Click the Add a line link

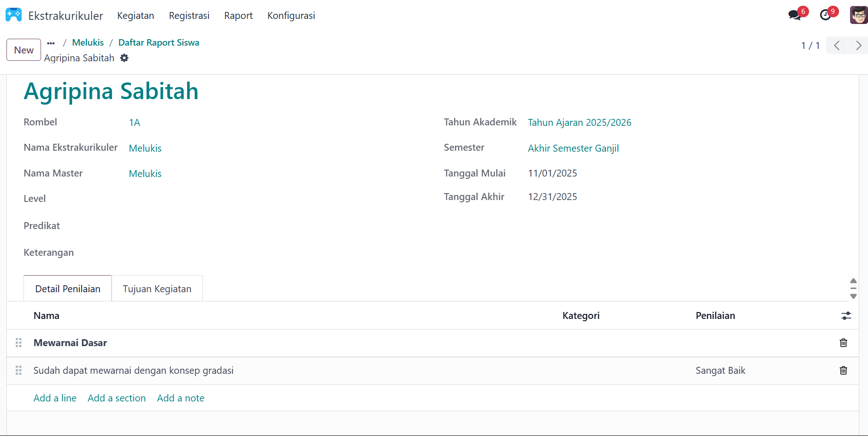click(x=55, y=398)
